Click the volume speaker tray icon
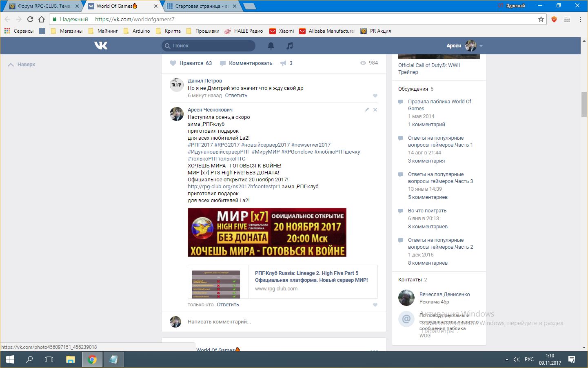Viewport: 588px width, 368px height. 517,359
